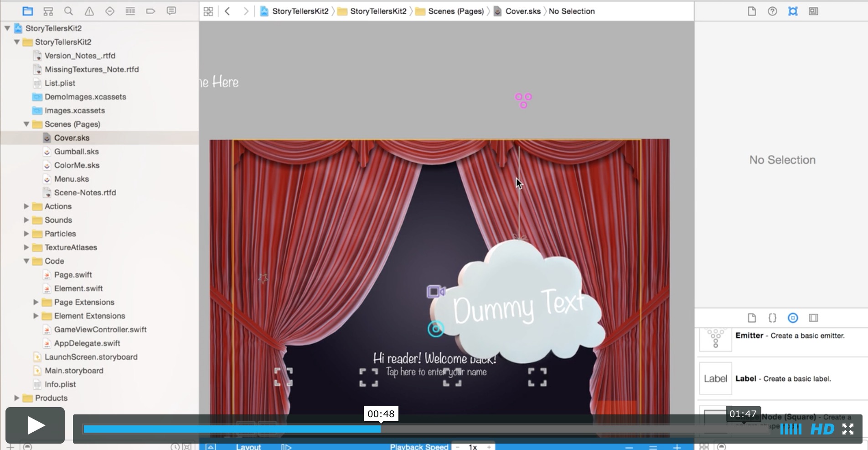Open the Code Snippet library braces icon
This screenshot has height=450, width=868.
click(x=772, y=318)
